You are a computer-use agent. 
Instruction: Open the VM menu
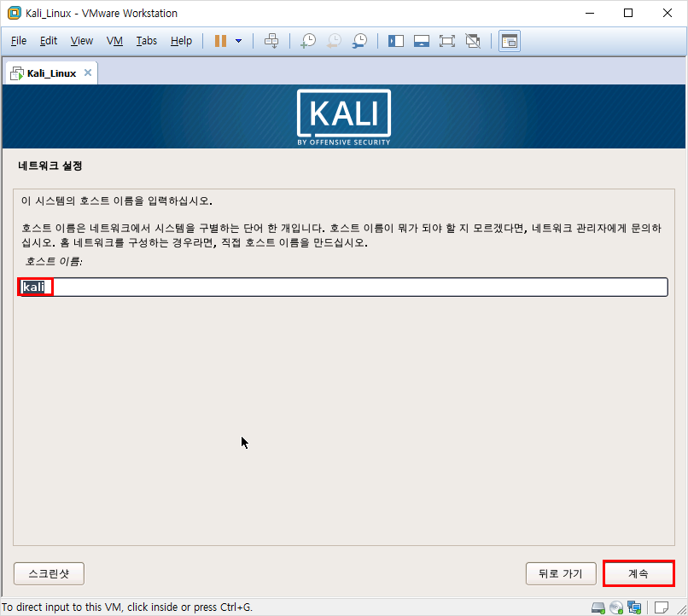[114, 41]
